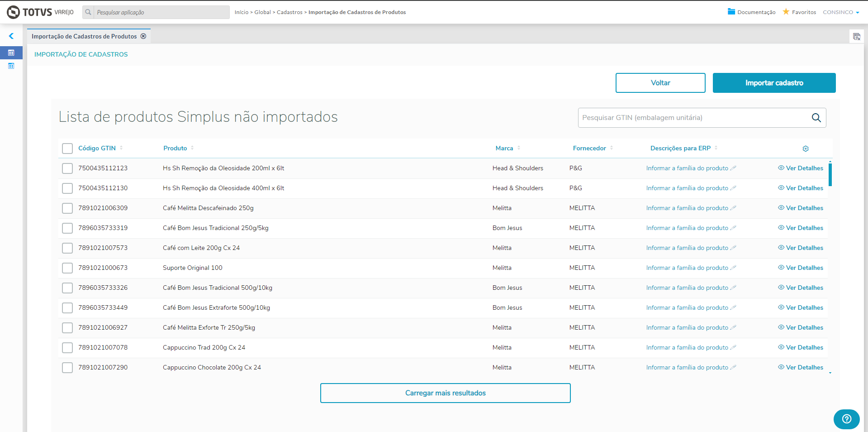Check the row for Café Bom Jesus Extraforte
The image size is (868, 432).
(67, 308)
